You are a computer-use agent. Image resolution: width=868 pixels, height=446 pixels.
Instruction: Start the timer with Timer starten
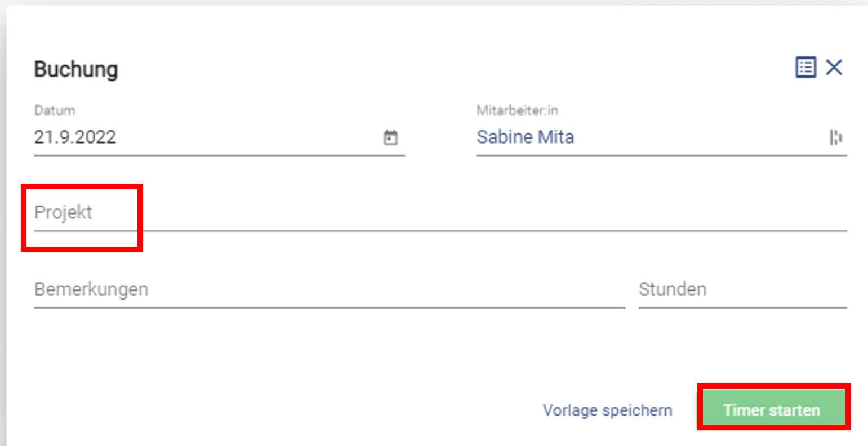tap(773, 409)
